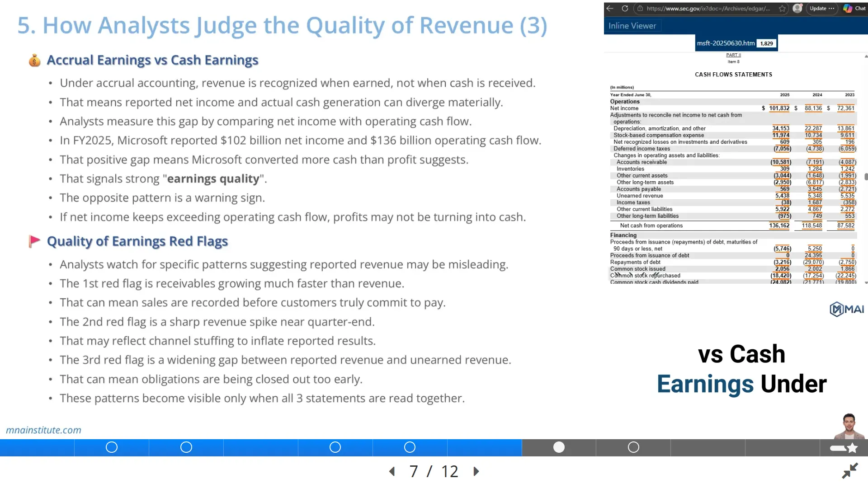Click the 'Accrual Earnings vs Cash Earnings' heading

[x=152, y=60]
